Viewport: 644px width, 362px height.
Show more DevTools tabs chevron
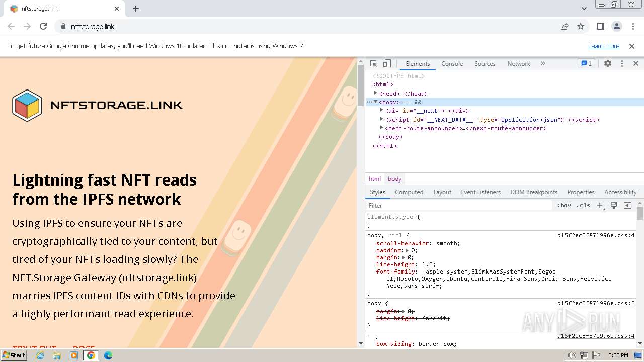(543, 64)
